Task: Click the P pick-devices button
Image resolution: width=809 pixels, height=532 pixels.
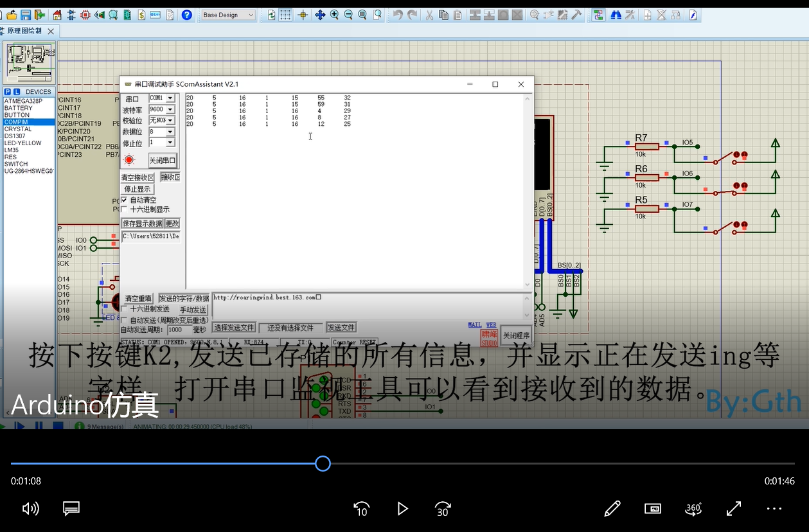Action: (8, 92)
